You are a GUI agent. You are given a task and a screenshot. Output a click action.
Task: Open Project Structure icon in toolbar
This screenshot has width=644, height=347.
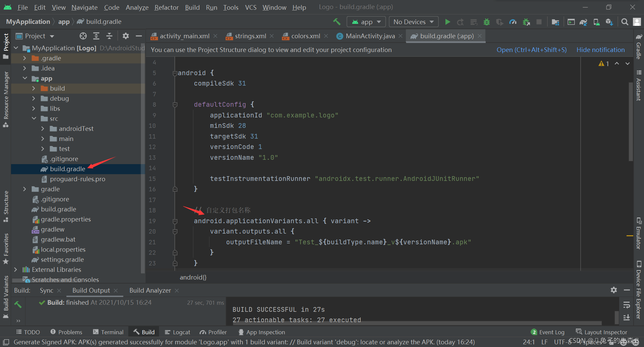(555, 22)
